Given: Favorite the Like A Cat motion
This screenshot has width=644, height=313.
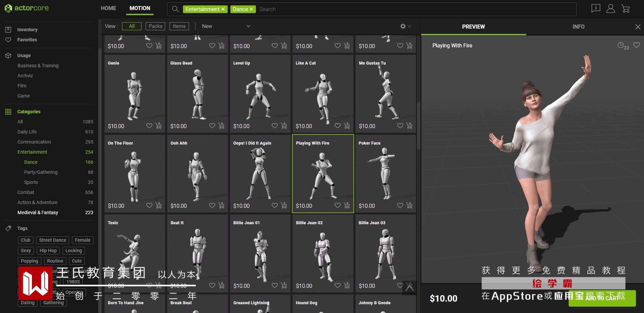Looking at the screenshot, I should (x=338, y=126).
